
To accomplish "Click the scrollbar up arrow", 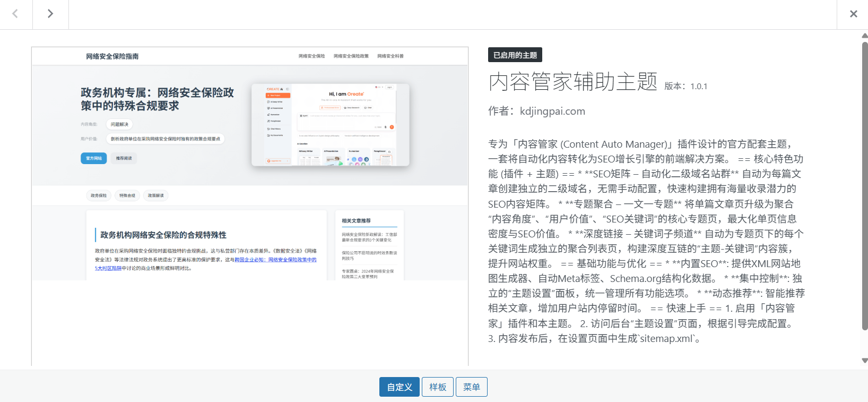I will pos(864,36).
